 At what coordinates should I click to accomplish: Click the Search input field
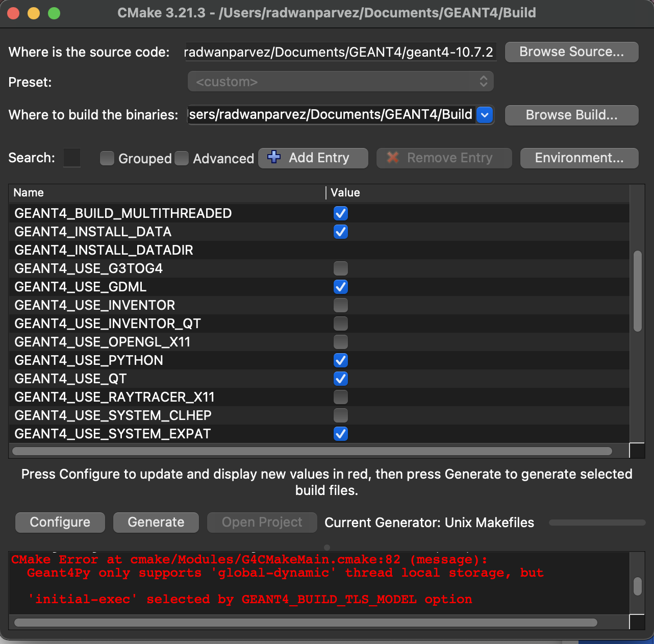pos(72,158)
